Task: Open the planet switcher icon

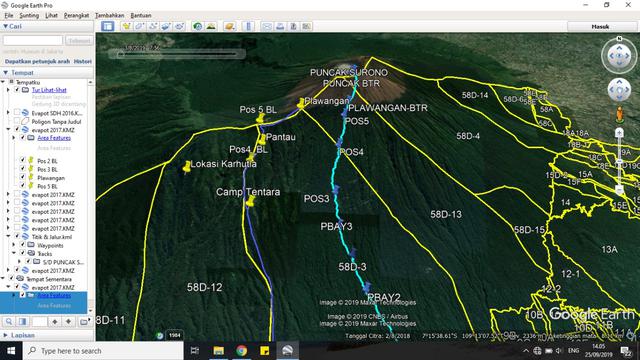Action: coord(229,26)
